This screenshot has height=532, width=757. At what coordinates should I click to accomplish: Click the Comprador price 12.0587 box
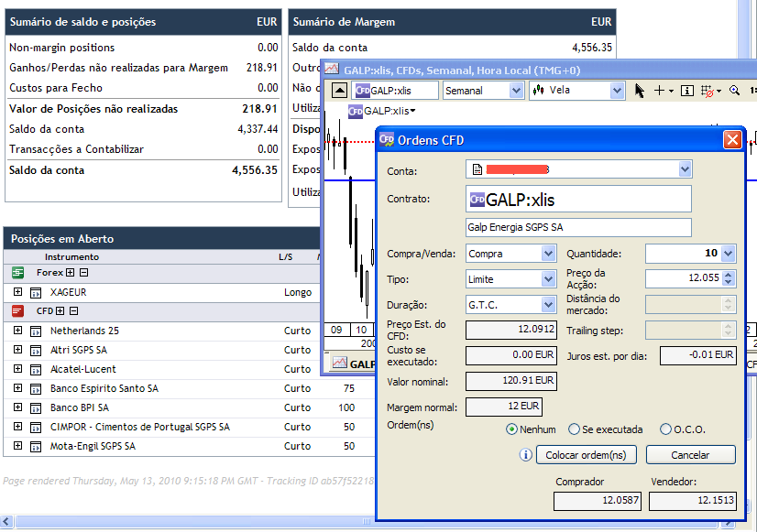598,501
